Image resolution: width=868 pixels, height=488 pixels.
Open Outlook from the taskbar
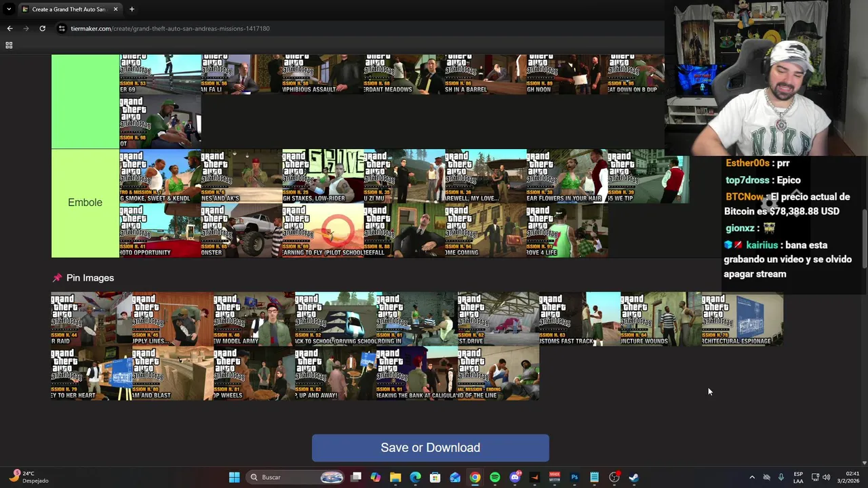pyautogui.click(x=455, y=477)
